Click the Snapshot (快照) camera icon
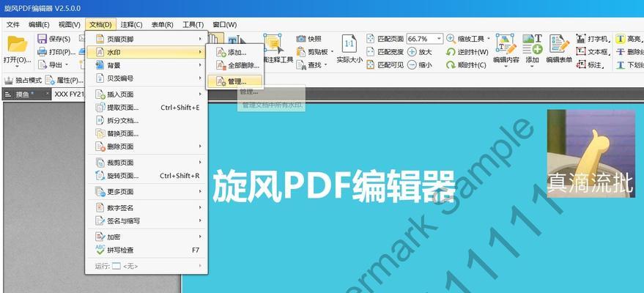This screenshot has height=293, width=644. tap(301, 39)
